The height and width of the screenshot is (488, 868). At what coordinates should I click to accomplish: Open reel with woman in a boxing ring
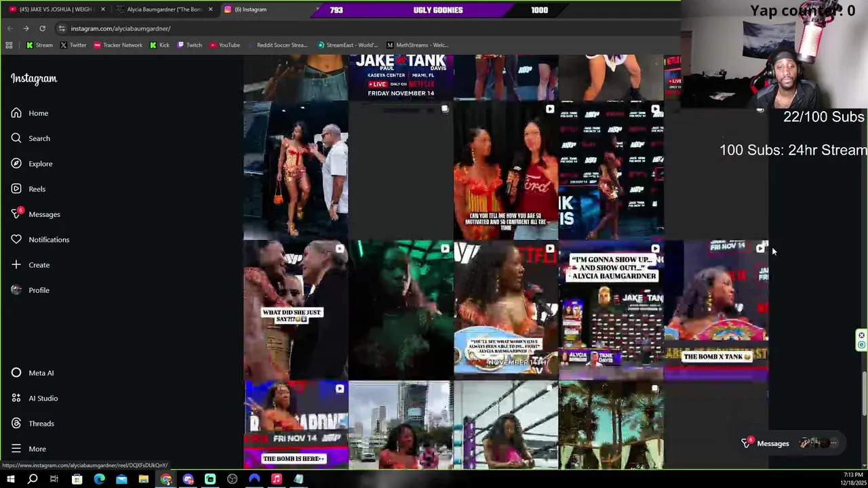pos(506,425)
